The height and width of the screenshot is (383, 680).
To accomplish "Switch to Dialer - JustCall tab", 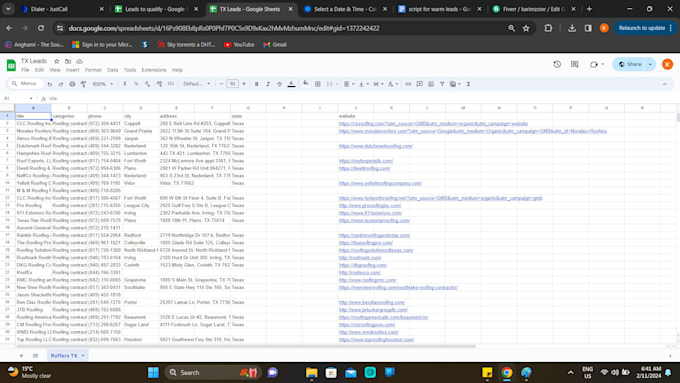I will point(61,9).
